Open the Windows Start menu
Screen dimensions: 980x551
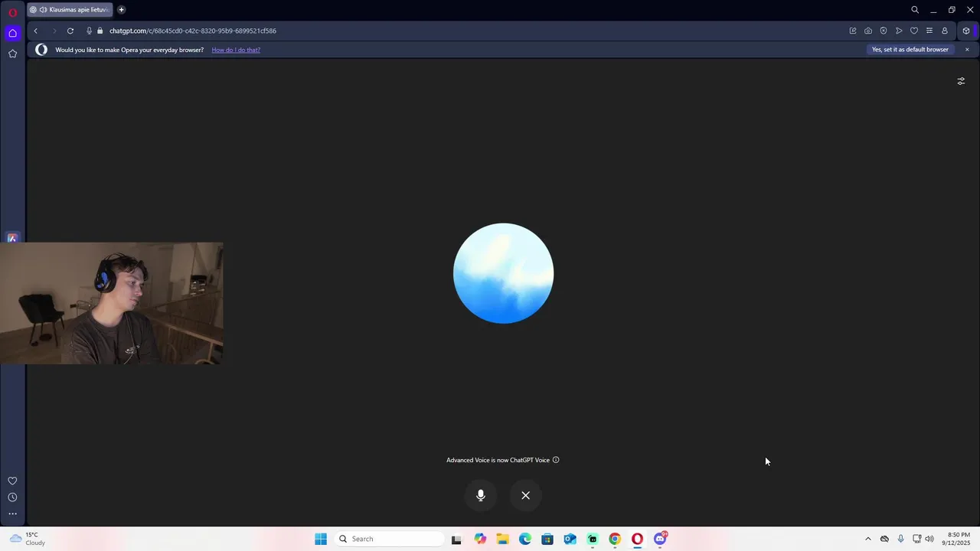pos(321,539)
